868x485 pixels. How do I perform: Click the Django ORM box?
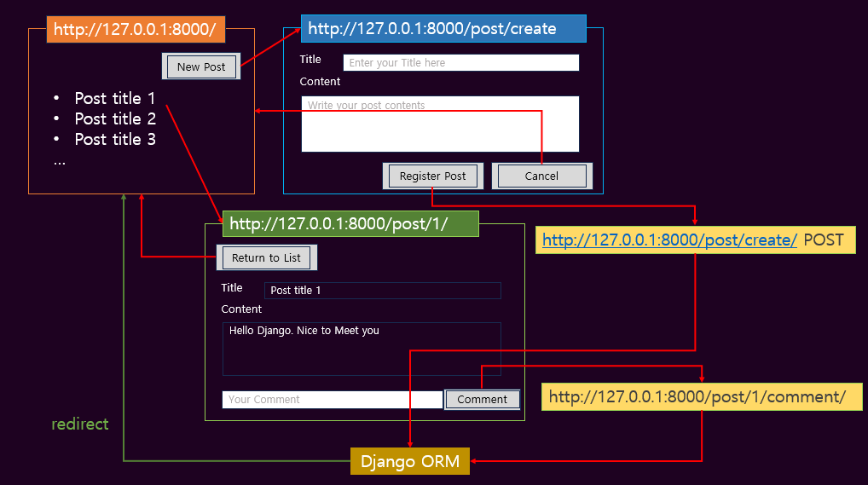click(410, 461)
